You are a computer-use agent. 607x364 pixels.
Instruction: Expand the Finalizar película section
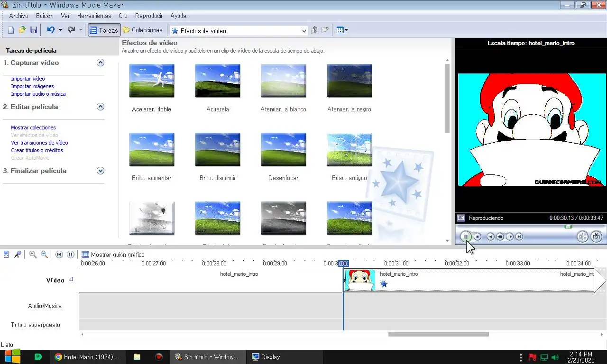101,171
